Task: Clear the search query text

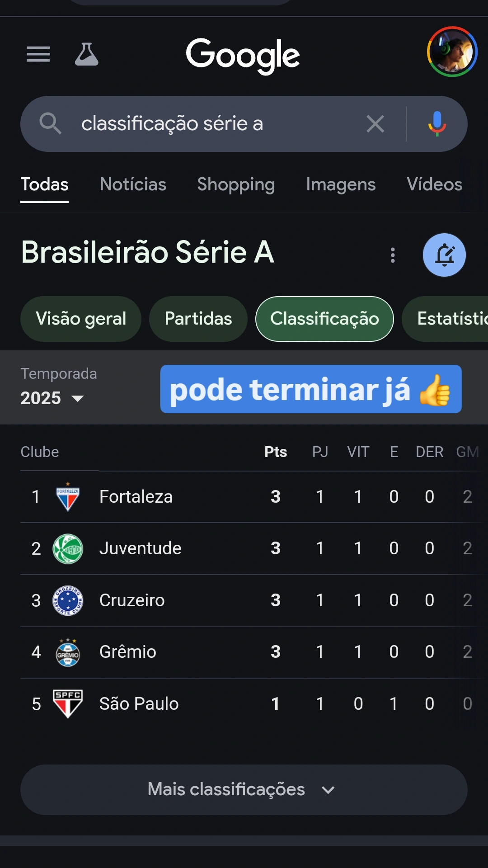Action: [x=375, y=124]
